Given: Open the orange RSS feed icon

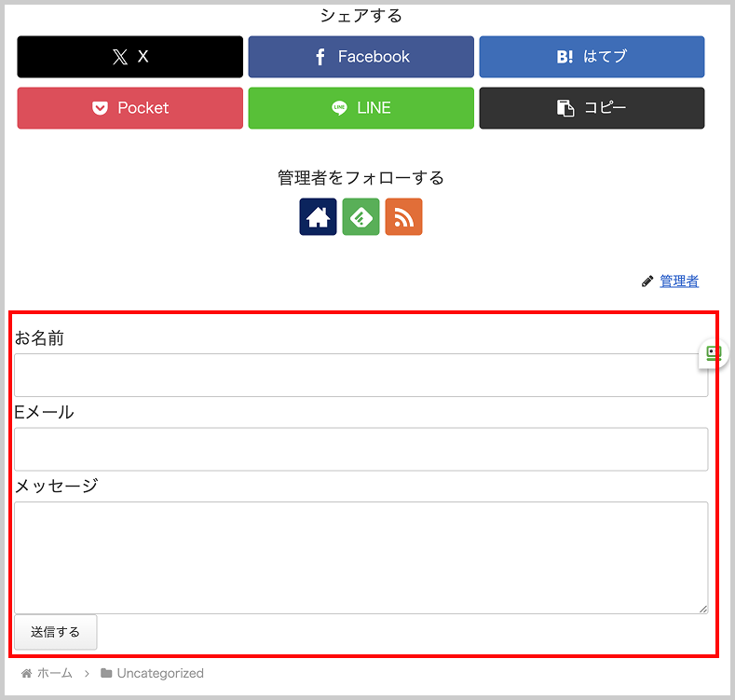Looking at the screenshot, I should tap(403, 217).
